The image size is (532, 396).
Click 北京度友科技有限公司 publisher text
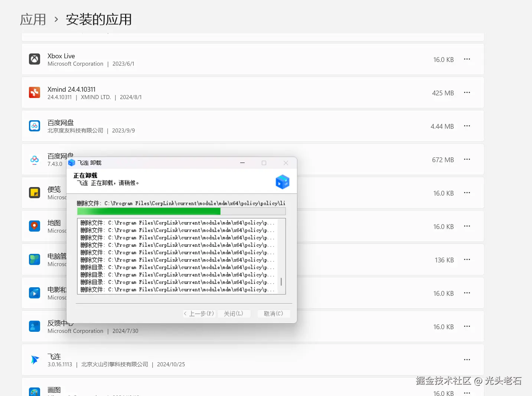click(75, 131)
